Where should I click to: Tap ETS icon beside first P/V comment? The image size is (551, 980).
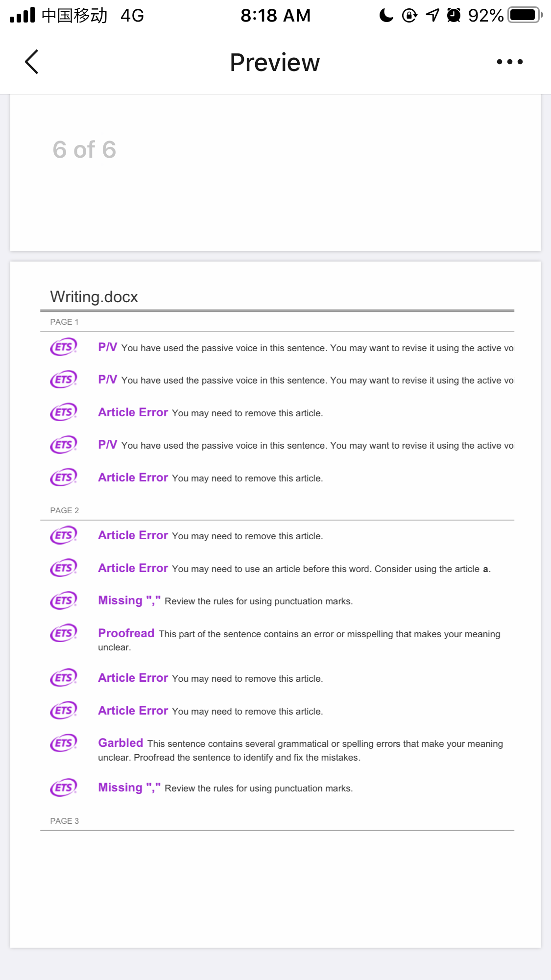[x=64, y=347]
